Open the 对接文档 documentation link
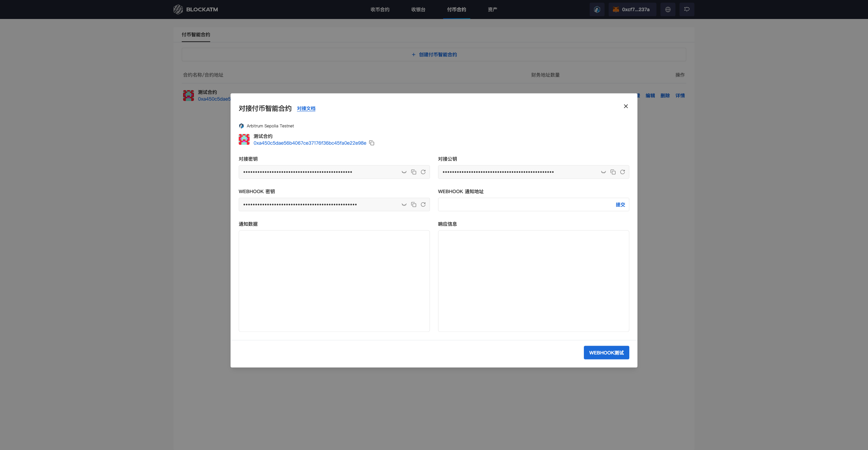 tap(306, 108)
